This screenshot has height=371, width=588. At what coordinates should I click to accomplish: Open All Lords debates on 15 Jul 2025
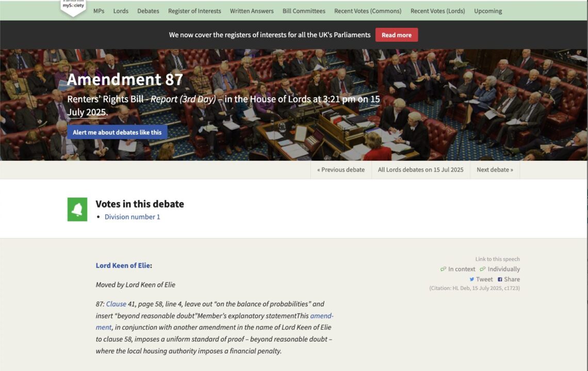(420, 170)
